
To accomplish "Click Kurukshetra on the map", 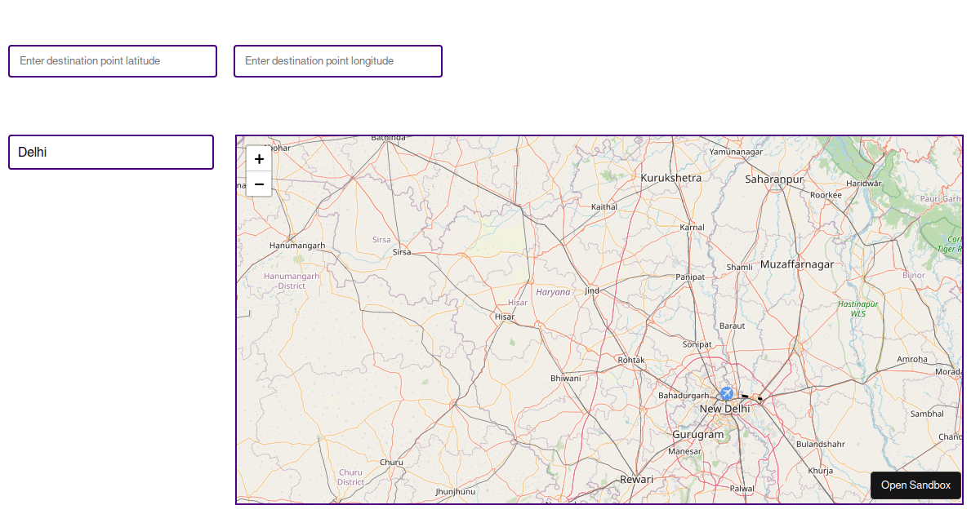I will 670,178.
